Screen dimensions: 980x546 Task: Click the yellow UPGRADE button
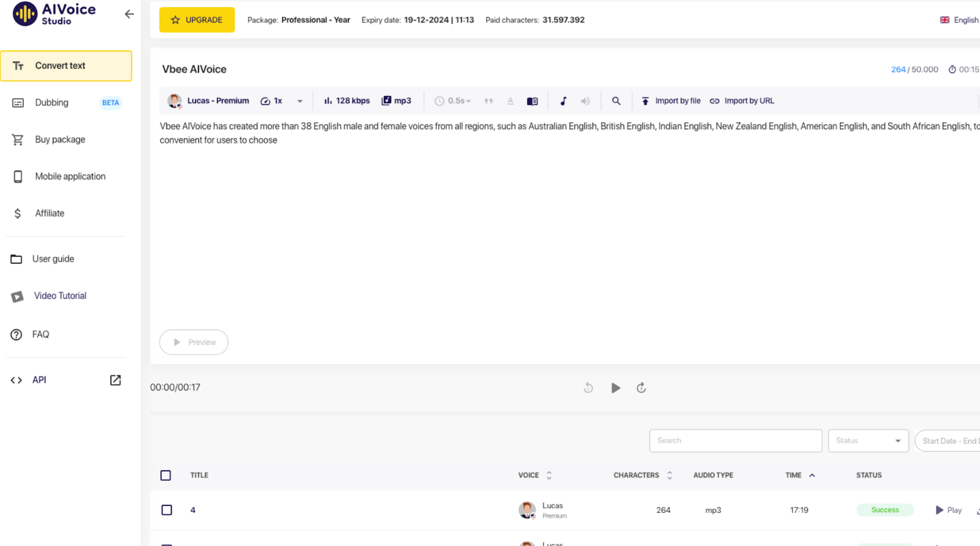click(197, 20)
